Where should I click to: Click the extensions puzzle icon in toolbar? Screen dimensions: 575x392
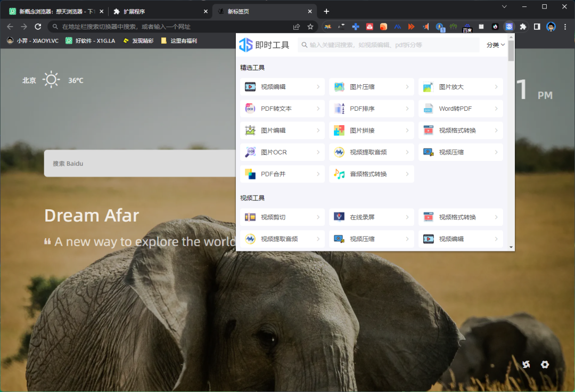point(523,27)
